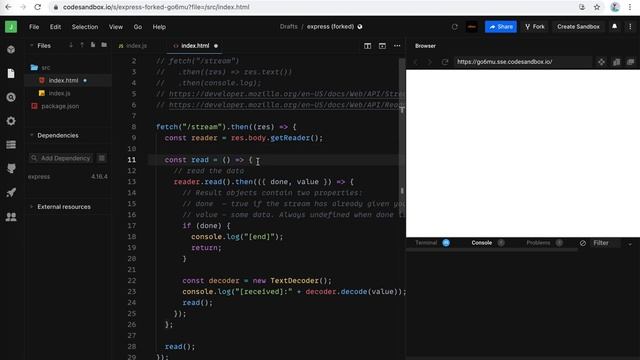Click the Share button
640x360 pixels.
501,27
